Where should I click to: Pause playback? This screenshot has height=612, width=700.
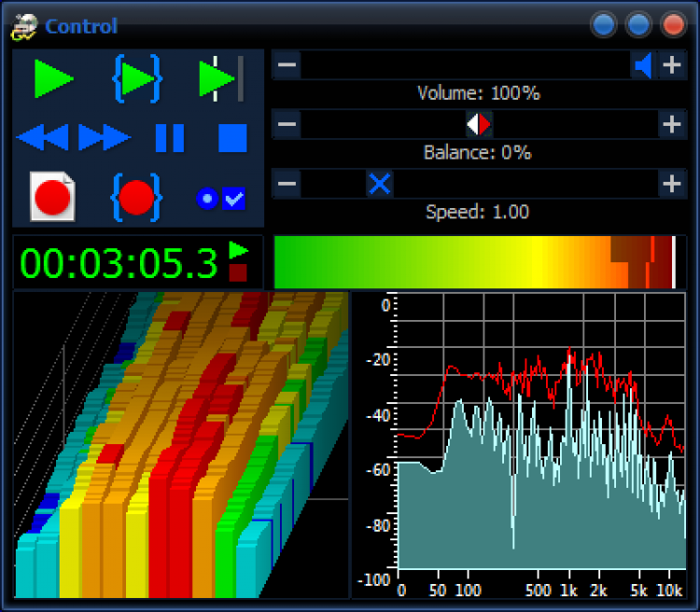point(170,138)
